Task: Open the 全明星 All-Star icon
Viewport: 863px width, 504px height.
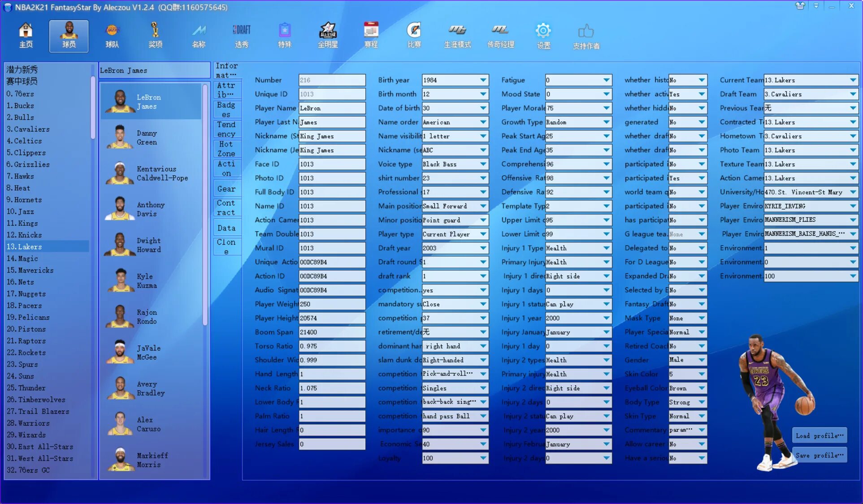Action: click(328, 35)
